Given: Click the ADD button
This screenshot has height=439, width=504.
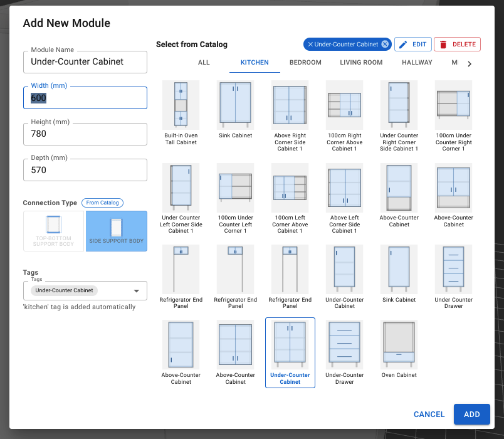Looking at the screenshot, I should tap(471, 415).
